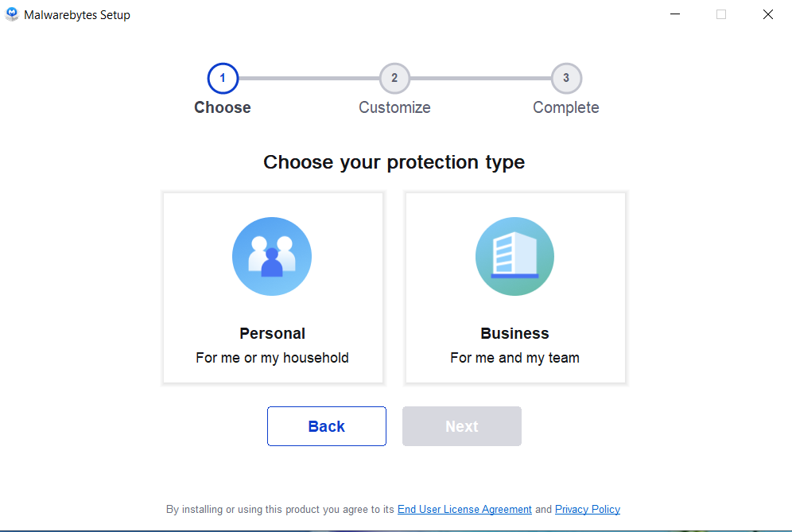Screen dimensions: 792x532
Task: Click progress line between steps 1 and 2
Action: pyautogui.click(x=309, y=78)
